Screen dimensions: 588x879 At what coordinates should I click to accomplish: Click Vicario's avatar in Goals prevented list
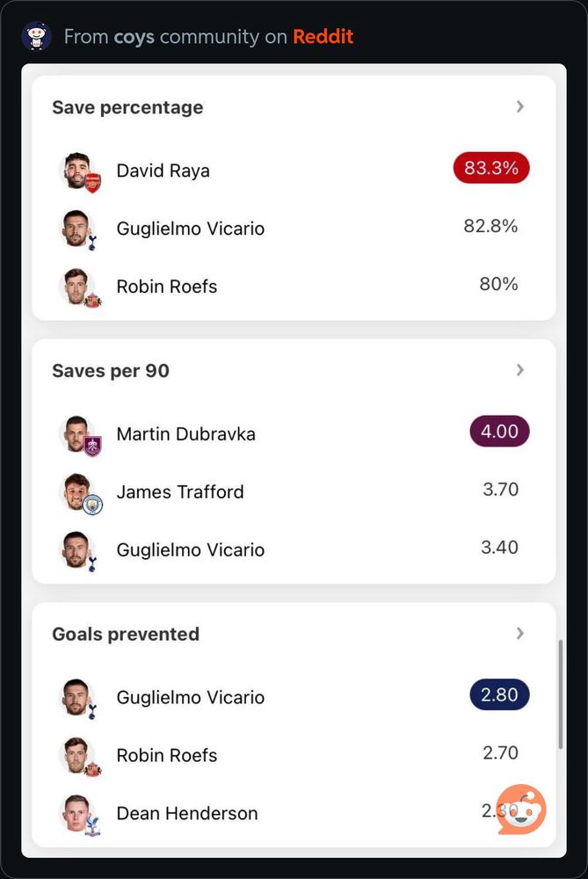[x=78, y=699]
